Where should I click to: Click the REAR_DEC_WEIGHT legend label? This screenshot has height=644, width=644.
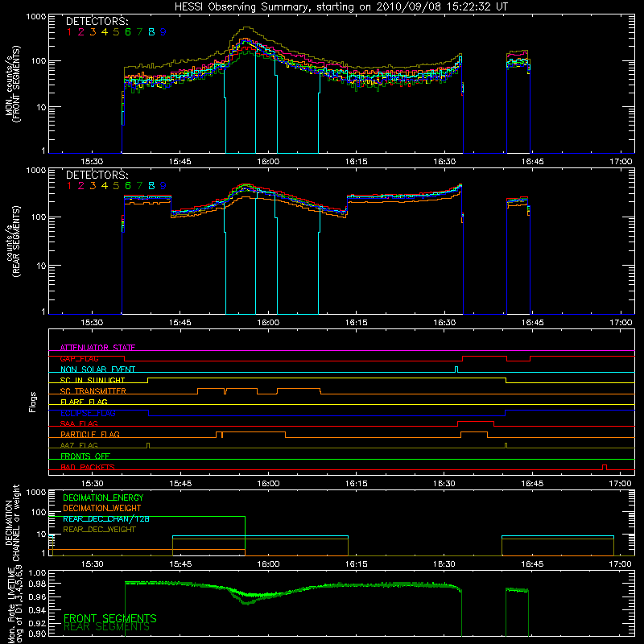[99, 530]
